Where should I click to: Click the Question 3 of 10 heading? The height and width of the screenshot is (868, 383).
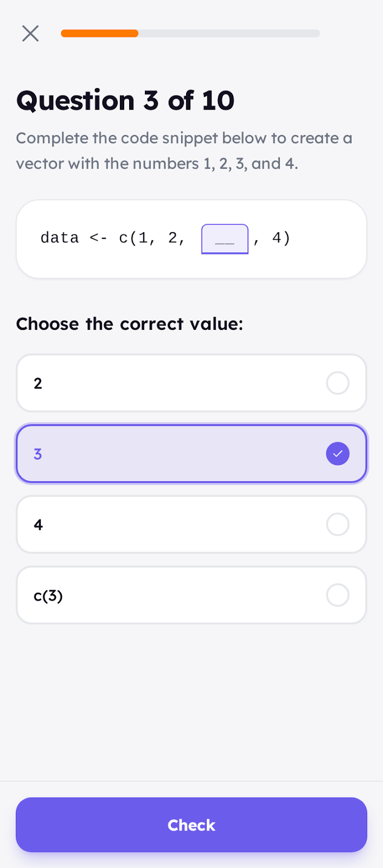tap(125, 100)
